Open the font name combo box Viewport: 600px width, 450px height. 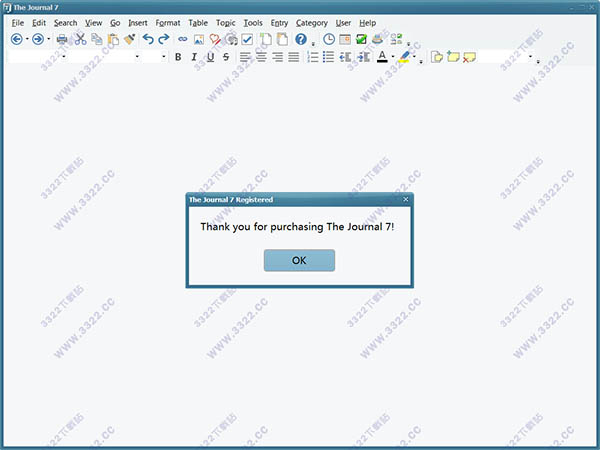[x=137, y=57]
